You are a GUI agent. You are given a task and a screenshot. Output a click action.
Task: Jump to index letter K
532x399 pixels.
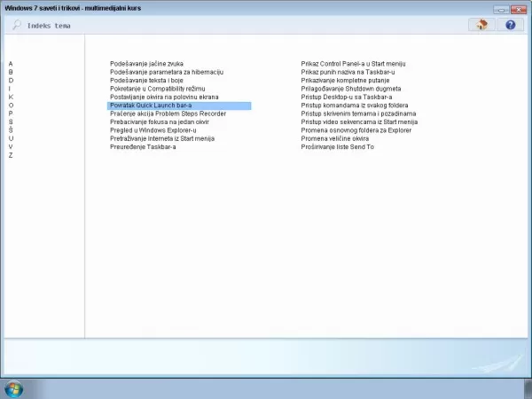tap(11, 97)
